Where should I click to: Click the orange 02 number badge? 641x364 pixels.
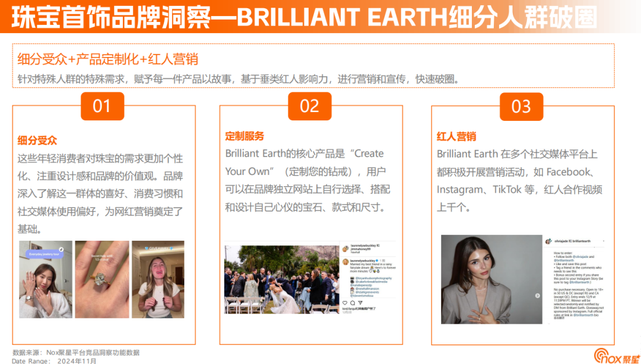click(309, 106)
